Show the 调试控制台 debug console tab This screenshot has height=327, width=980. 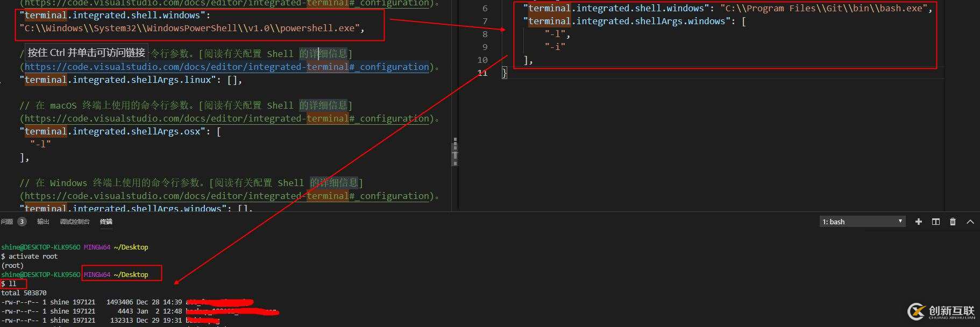click(x=75, y=222)
